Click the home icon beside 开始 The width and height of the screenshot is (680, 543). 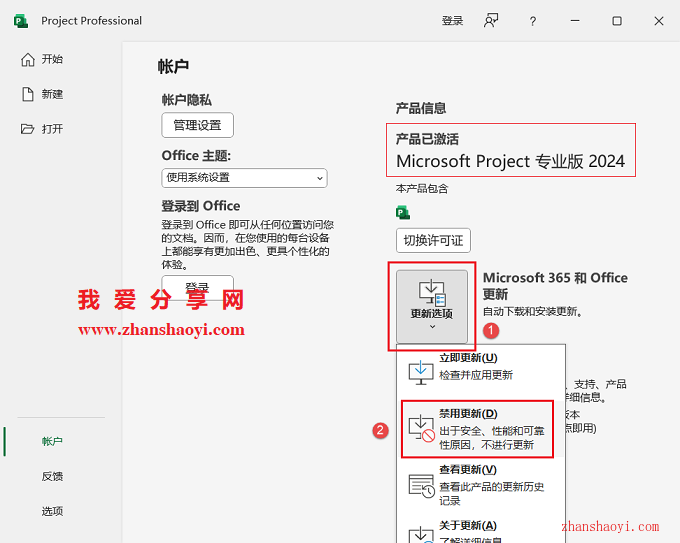pyautogui.click(x=28, y=59)
